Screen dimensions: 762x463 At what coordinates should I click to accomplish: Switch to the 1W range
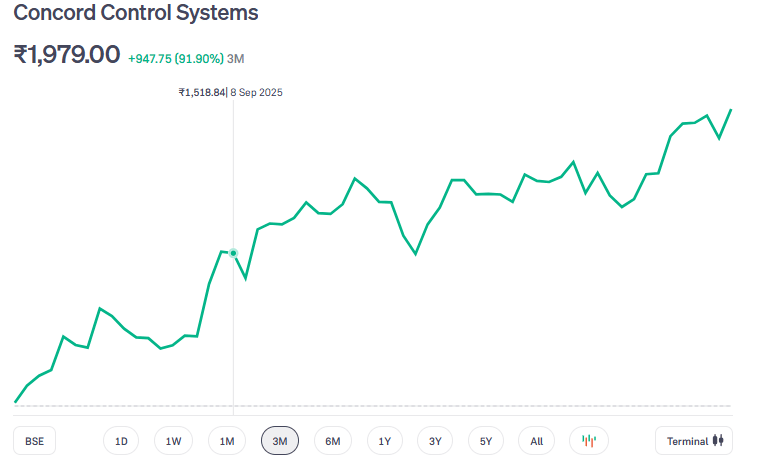click(x=173, y=441)
